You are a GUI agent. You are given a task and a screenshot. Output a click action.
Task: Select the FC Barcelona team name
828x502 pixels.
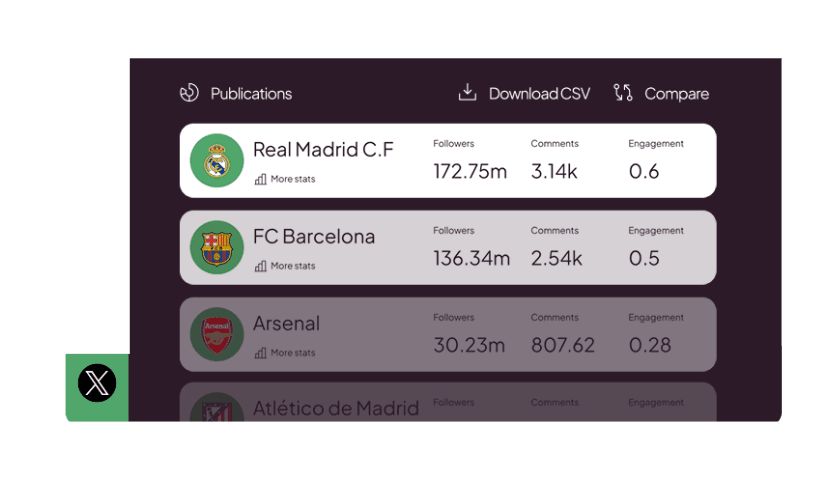click(x=314, y=237)
